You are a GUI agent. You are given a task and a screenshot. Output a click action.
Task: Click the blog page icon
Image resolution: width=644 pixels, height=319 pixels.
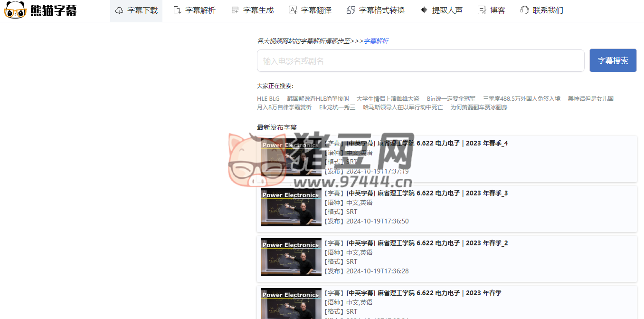[482, 10]
